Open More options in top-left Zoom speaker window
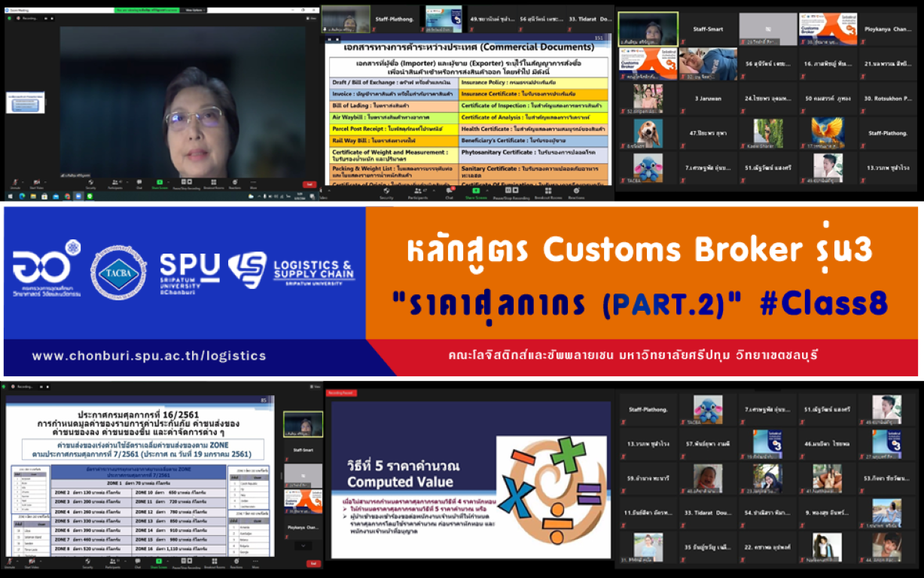Image resolution: width=924 pixels, height=578 pixels. coord(254,183)
